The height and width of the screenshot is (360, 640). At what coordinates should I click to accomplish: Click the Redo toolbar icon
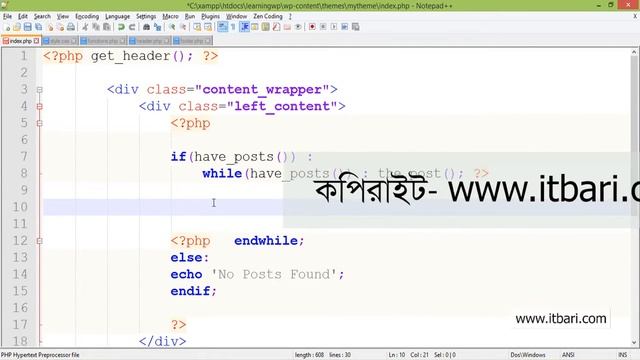coord(132,27)
